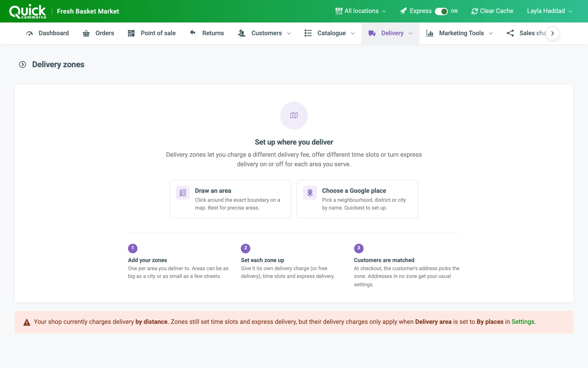Expand the Catalogue menu chevron
The height and width of the screenshot is (368, 588).
(353, 33)
